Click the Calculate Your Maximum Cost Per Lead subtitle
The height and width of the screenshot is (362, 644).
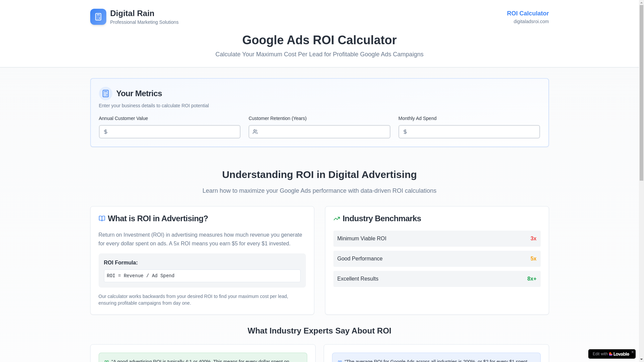[319, 54]
